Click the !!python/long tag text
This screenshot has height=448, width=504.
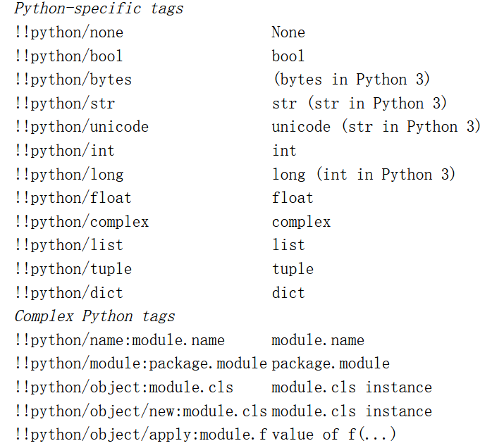pos(69,175)
